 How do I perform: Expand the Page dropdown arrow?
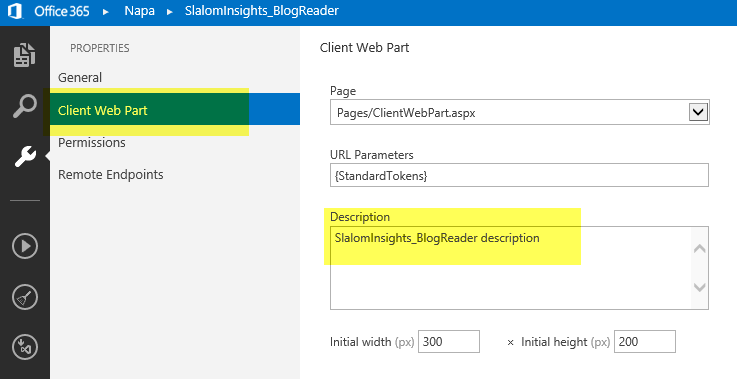[x=698, y=112]
